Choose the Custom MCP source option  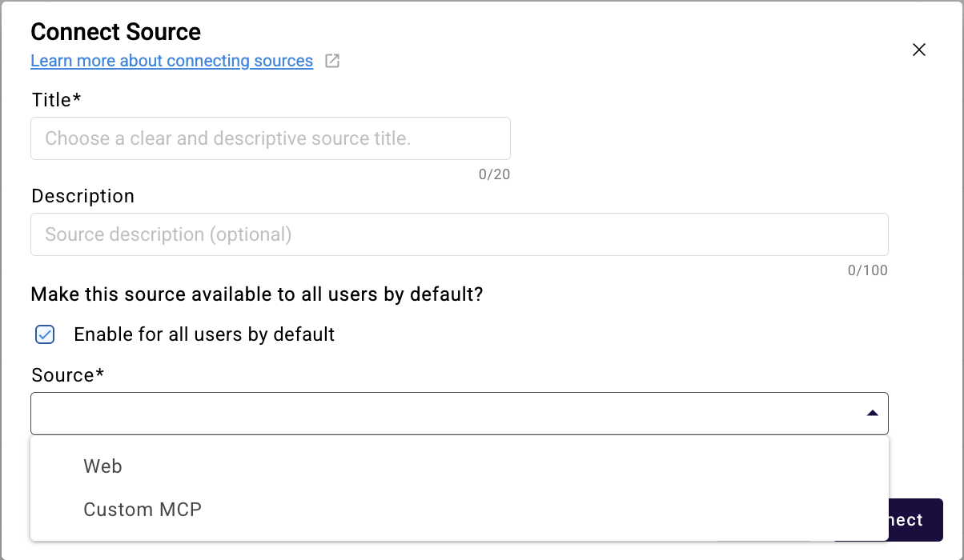(x=143, y=510)
